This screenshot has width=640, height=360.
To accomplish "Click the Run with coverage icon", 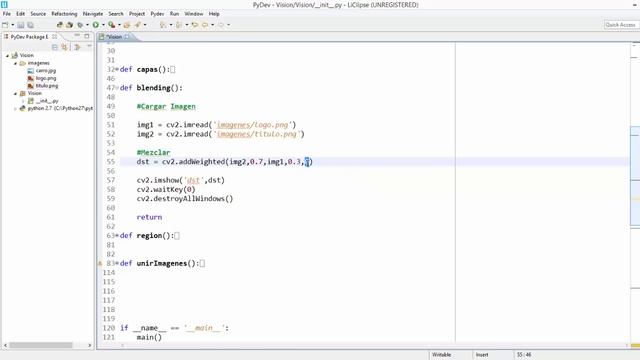I will 111,25.
